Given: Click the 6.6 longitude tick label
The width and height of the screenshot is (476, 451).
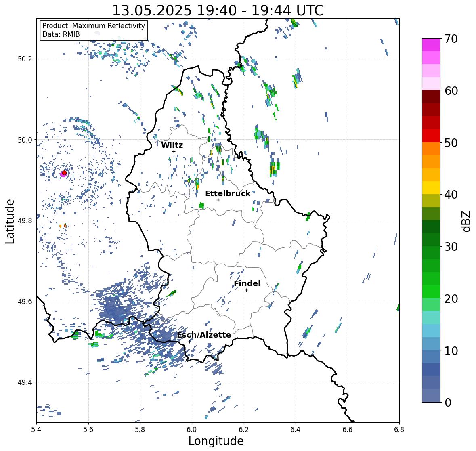Looking at the screenshot, I should (347, 429).
